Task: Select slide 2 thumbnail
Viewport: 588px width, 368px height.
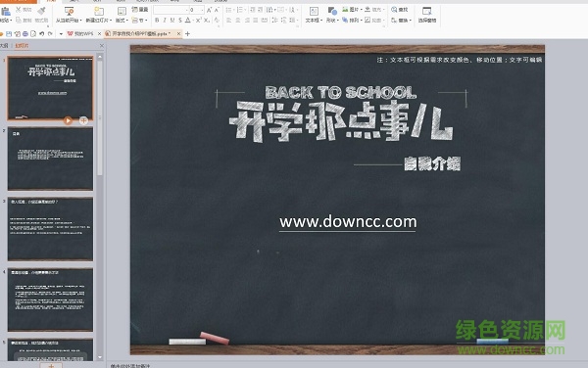Action: pos(50,159)
